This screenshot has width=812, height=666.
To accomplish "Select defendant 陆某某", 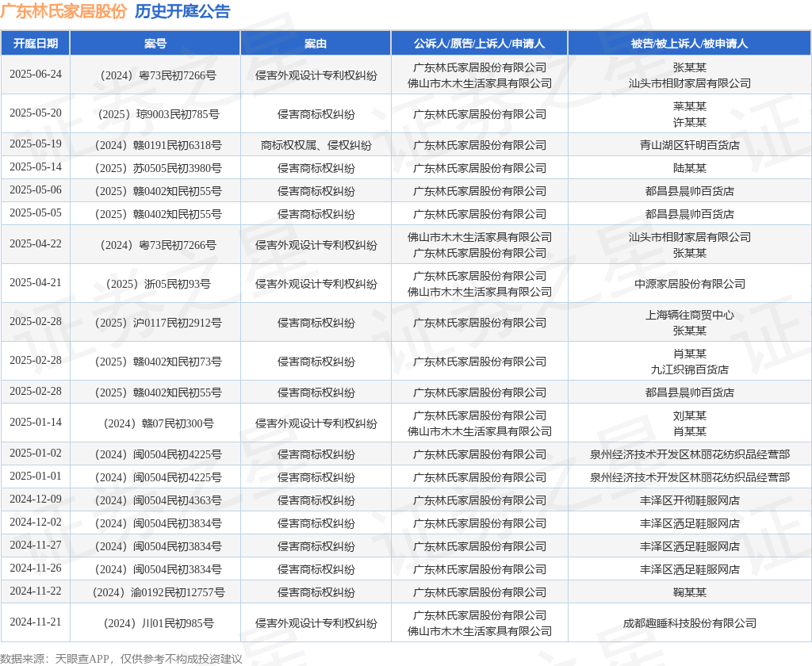I will pyautogui.click(x=689, y=168).
